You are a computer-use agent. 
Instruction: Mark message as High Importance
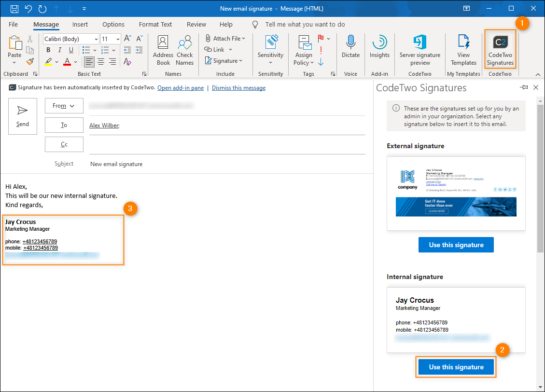coord(321,50)
